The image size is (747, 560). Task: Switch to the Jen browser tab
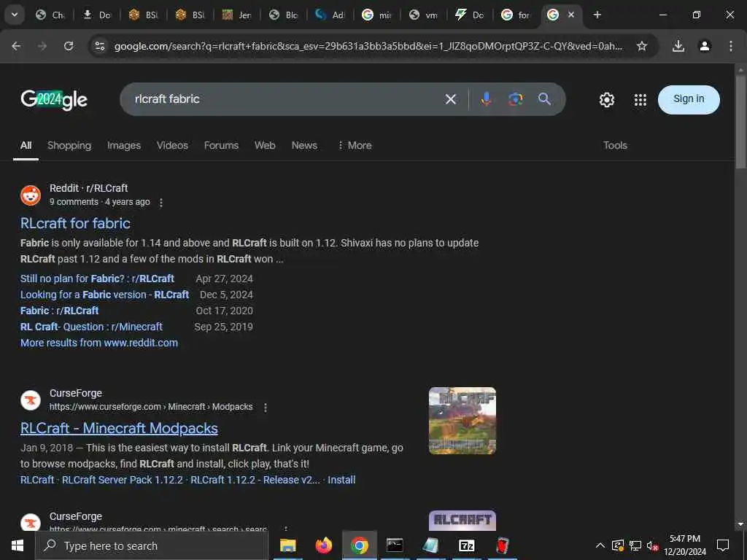[237, 15]
